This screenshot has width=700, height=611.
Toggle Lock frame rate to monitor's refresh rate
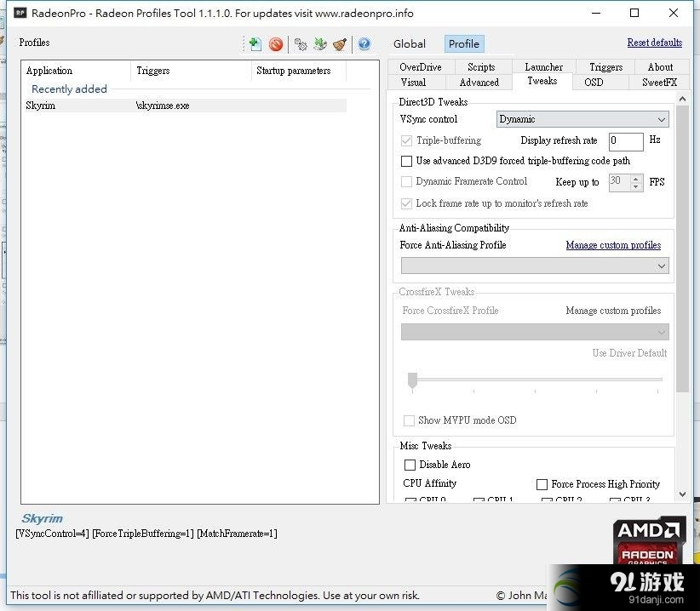[406, 204]
